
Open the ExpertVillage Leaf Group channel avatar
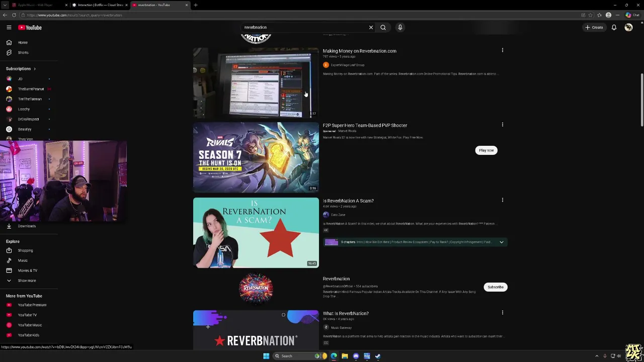click(326, 65)
